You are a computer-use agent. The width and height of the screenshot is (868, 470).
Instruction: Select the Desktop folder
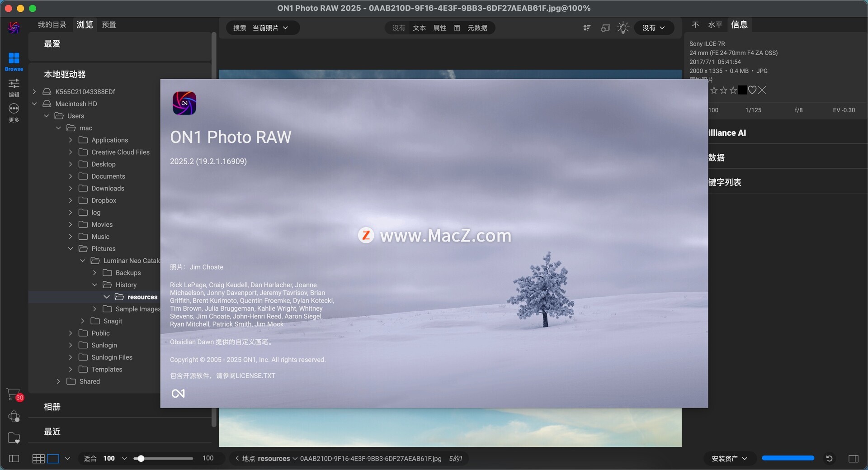click(x=104, y=164)
